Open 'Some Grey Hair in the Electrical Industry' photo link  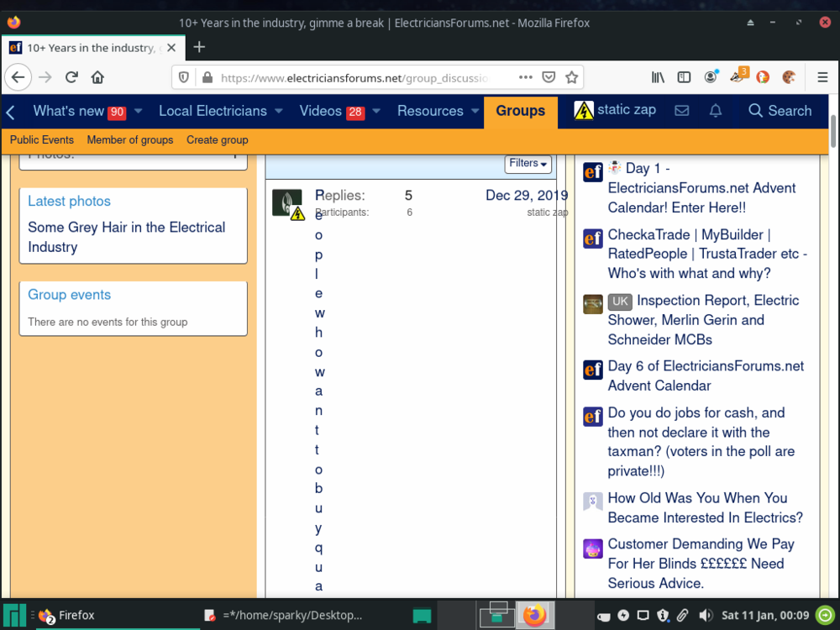[127, 237]
